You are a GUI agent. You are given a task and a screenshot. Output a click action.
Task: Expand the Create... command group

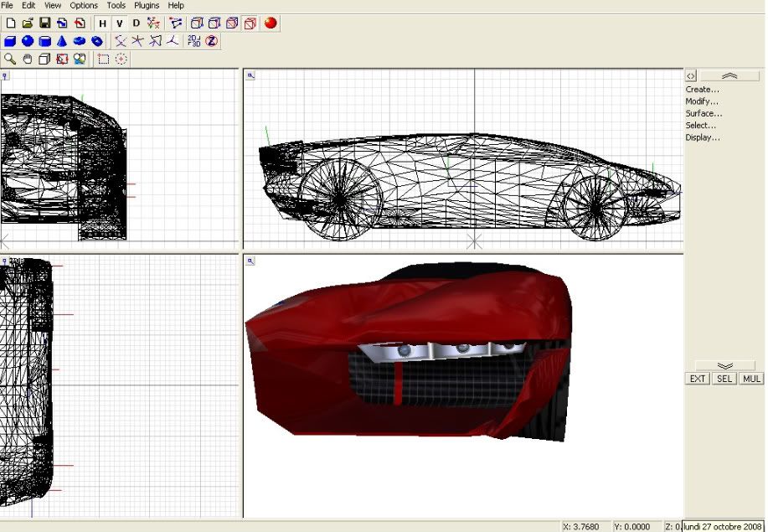click(x=702, y=90)
